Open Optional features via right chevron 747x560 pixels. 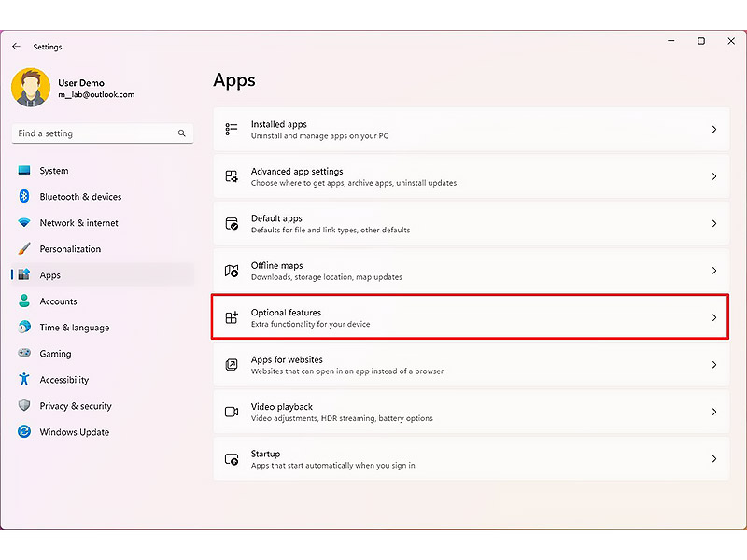click(x=713, y=317)
